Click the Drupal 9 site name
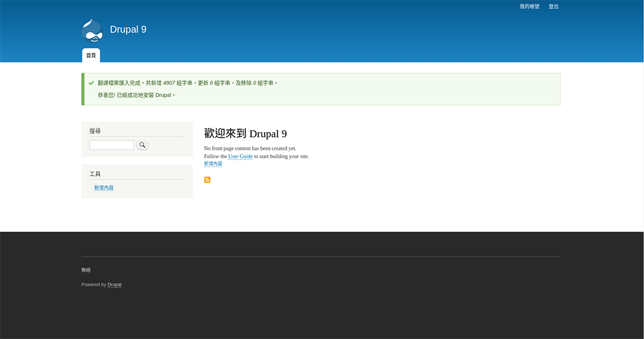 [x=128, y=30]
